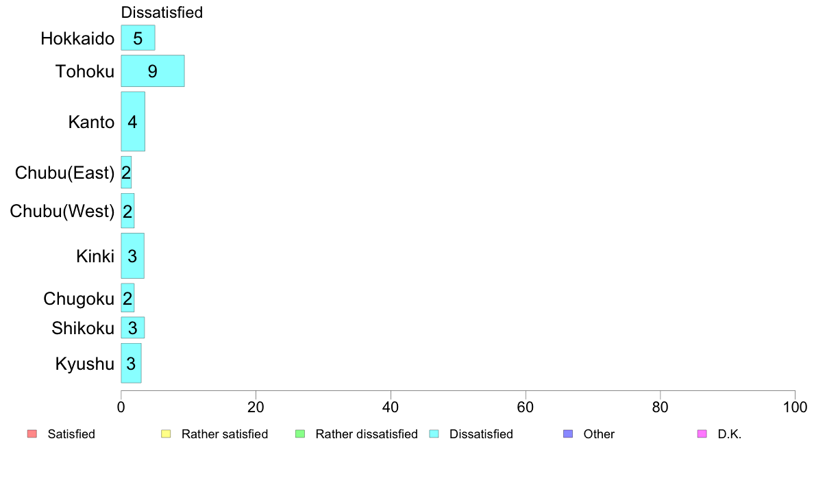Select the Kyushu bar showing 3
This screenshot has width=814, height=504.
132,364
